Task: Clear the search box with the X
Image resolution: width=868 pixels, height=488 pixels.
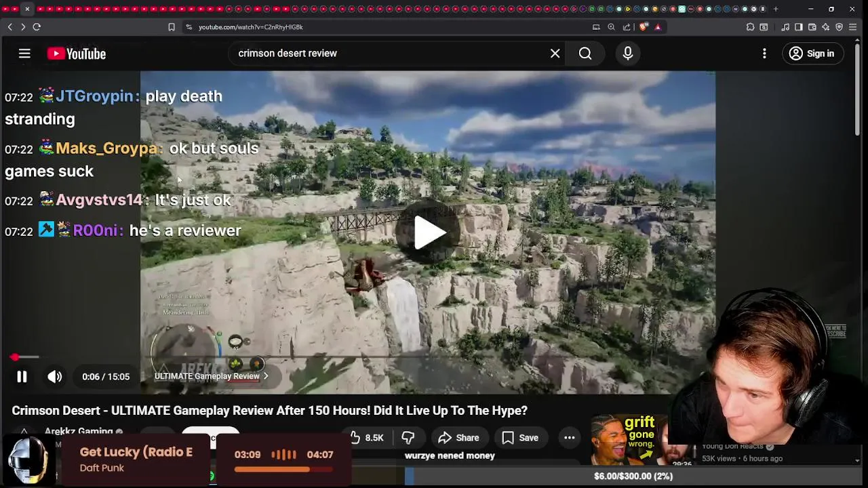Action: [x=555, y=54]
